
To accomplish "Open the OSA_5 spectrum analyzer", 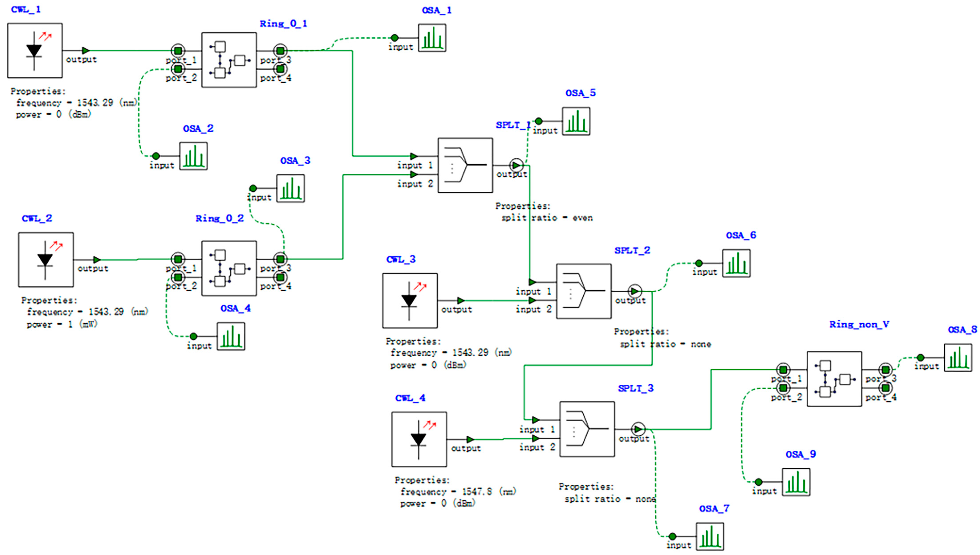I will coord(576,121).
